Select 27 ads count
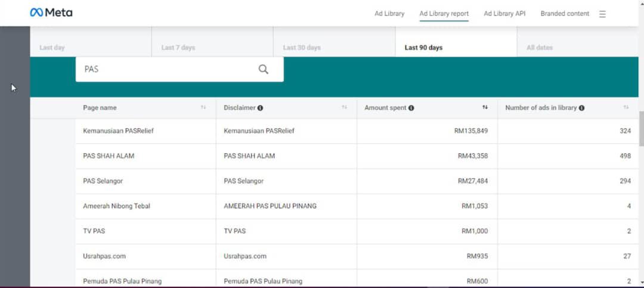This screenshot has height=288, width=644. [627, 256]
